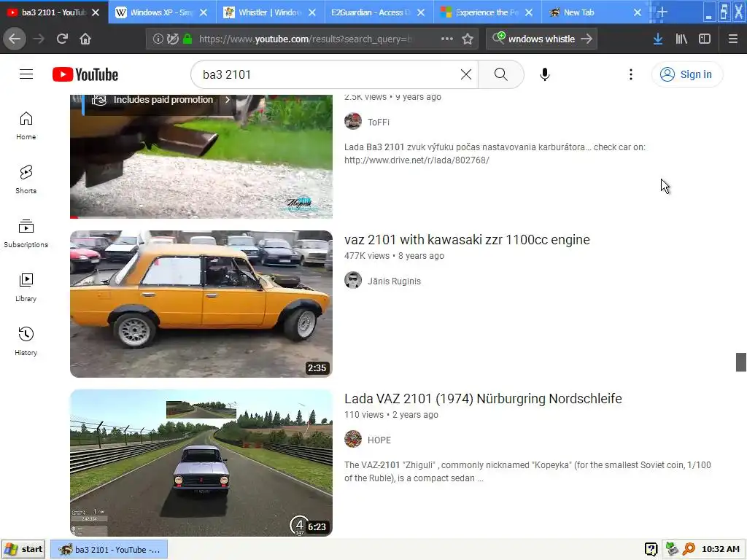747x560 pixels.
Task: Click the YouTube search magnifier button
Action: coord(500,74)
